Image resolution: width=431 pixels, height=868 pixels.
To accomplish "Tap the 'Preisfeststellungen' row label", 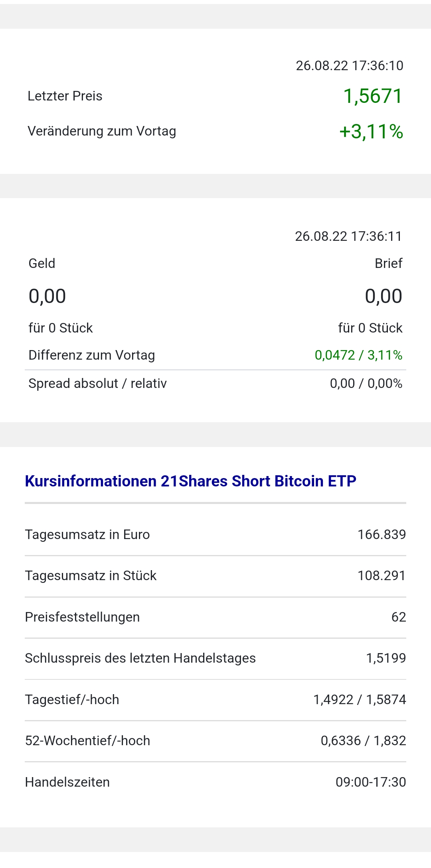I will [x=82, y=617].
